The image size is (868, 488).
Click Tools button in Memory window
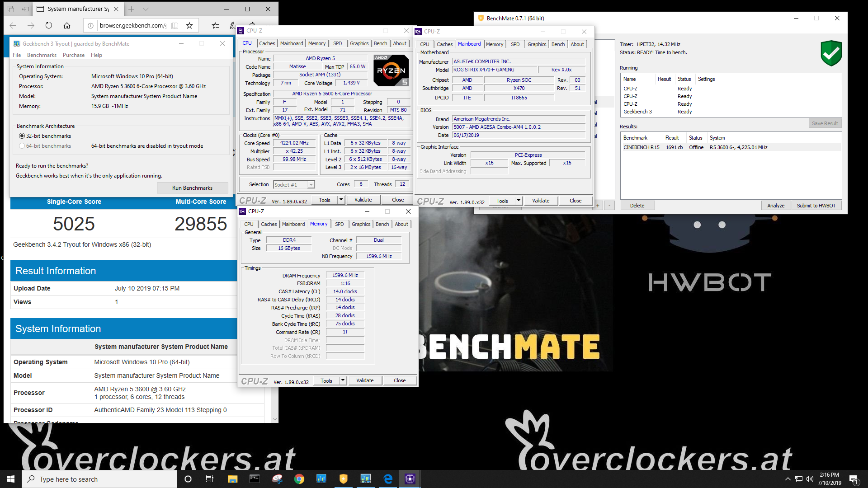326,380
